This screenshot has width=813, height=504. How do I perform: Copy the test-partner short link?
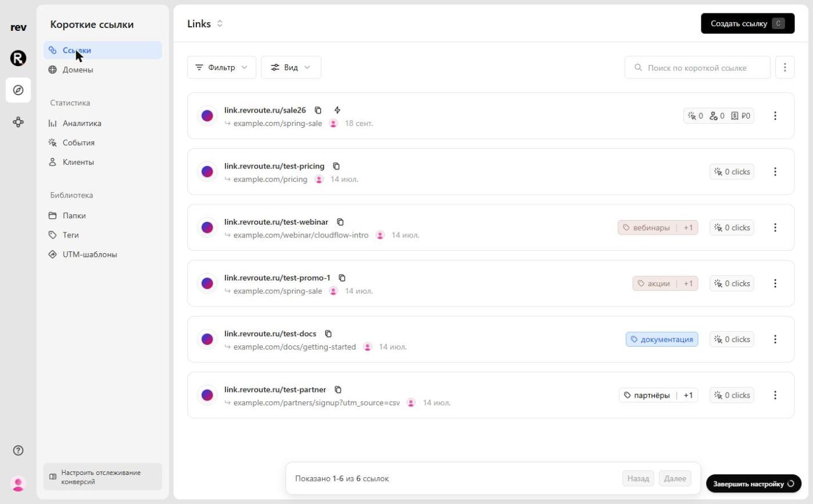tap(338, 390)
